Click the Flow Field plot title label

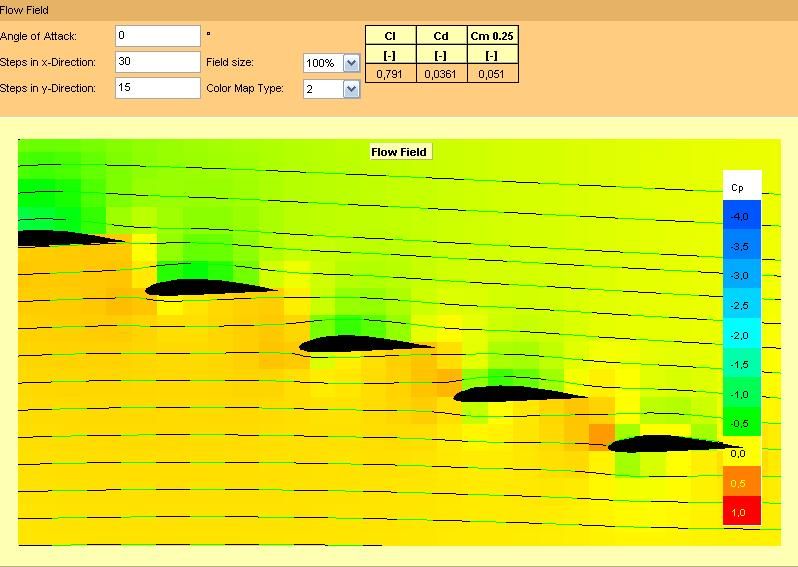click(399, 152)
